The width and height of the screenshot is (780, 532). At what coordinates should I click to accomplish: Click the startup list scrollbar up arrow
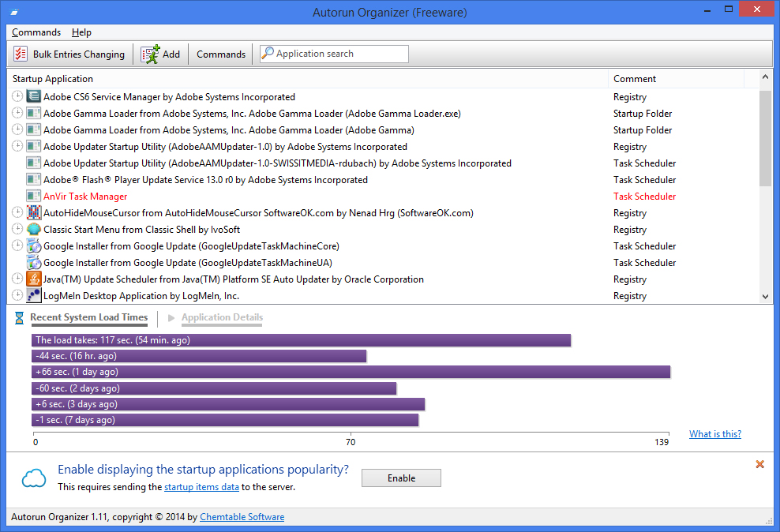click(x=765, y=77)
